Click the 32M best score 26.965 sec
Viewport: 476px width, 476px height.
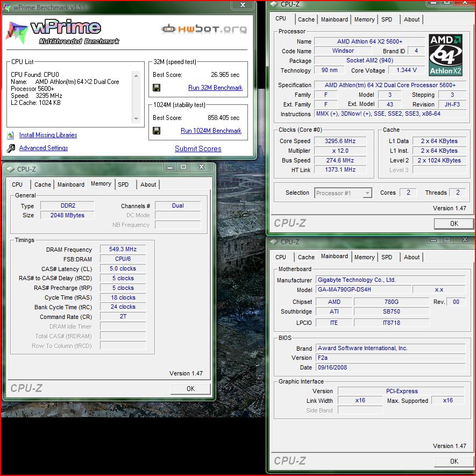click(225, 75)
